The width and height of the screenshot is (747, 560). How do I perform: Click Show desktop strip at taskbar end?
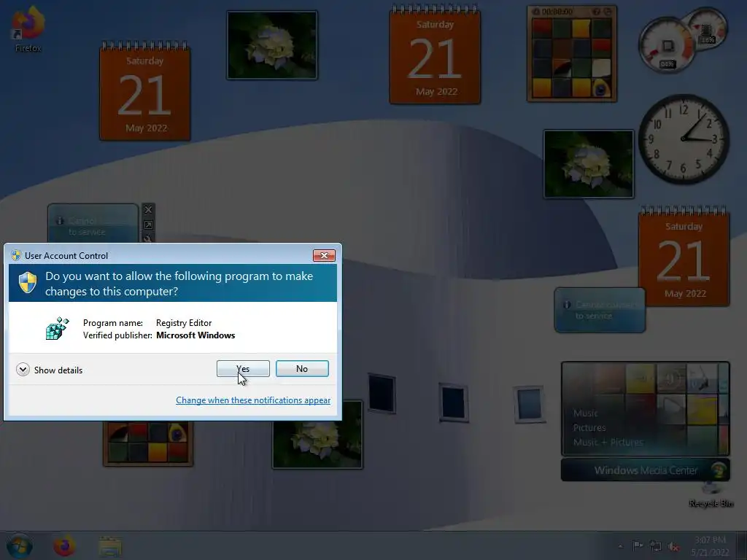click(742, 545)
